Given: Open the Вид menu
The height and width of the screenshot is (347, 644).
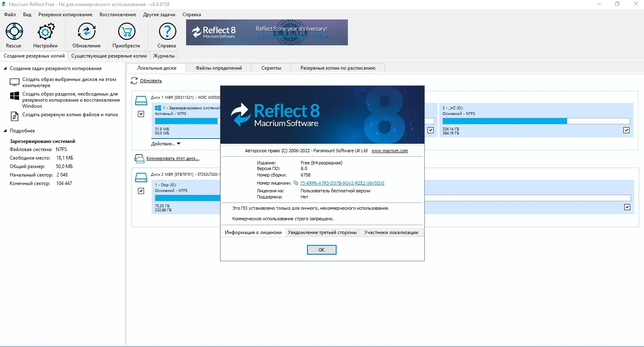Looking at the screenshot, I should click(x=27, y=15).
